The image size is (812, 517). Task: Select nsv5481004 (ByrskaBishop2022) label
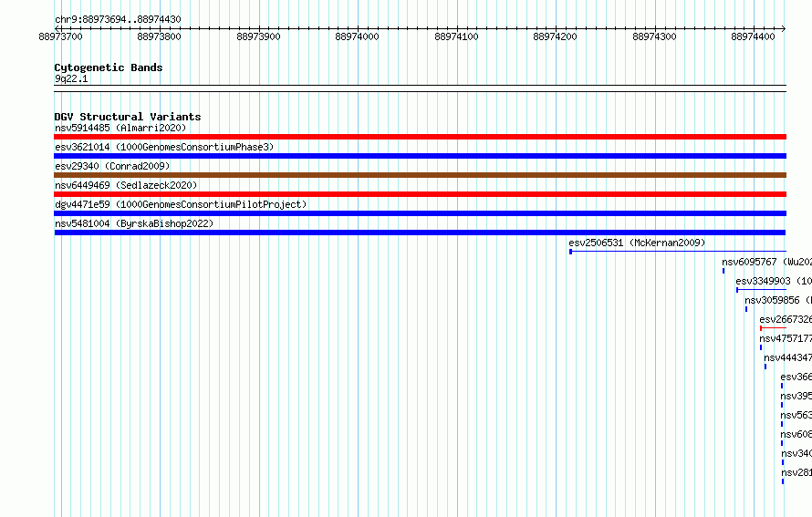(134, 223)
